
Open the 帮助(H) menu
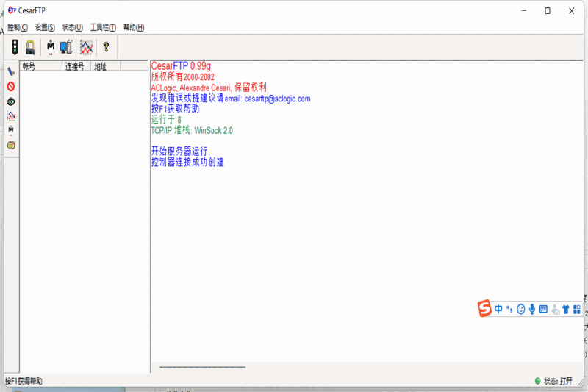[x=134, y=27]
